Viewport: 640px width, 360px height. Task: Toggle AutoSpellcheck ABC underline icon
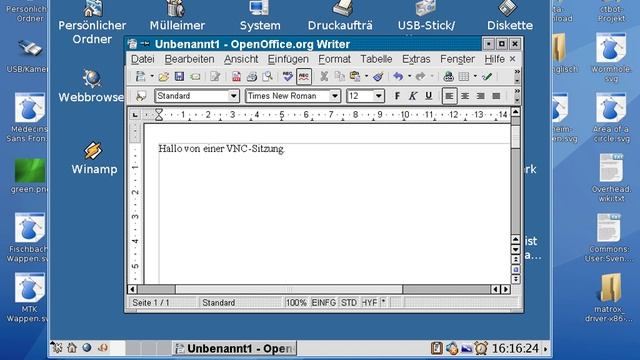[x=304, y=77]
